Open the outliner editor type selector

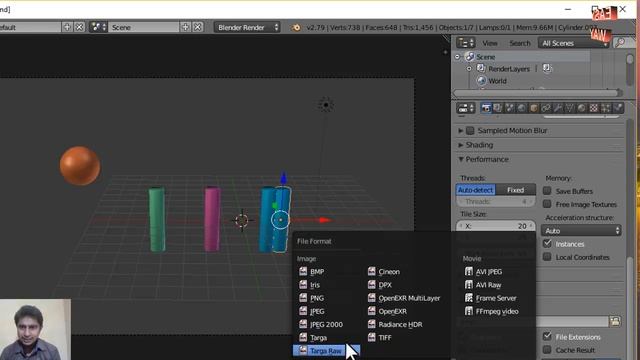click(x=466, y=43)
